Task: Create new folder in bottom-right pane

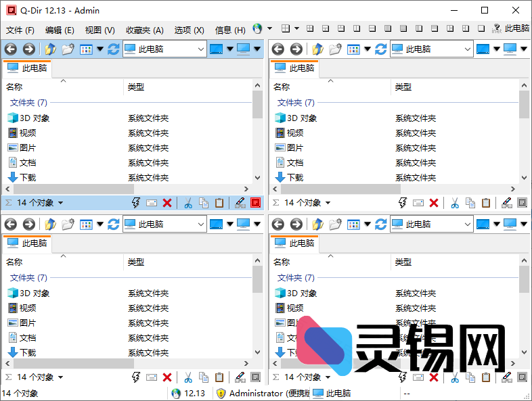Action: pyautogui.click(x=335, y=224)
